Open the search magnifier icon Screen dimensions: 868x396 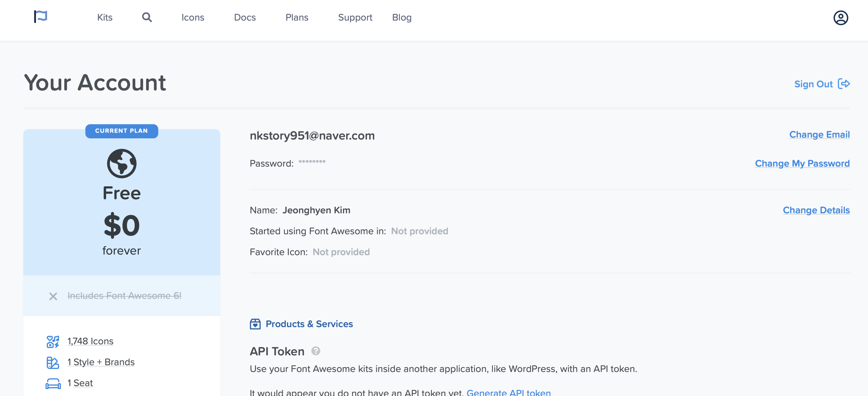(x=147, y=17)
